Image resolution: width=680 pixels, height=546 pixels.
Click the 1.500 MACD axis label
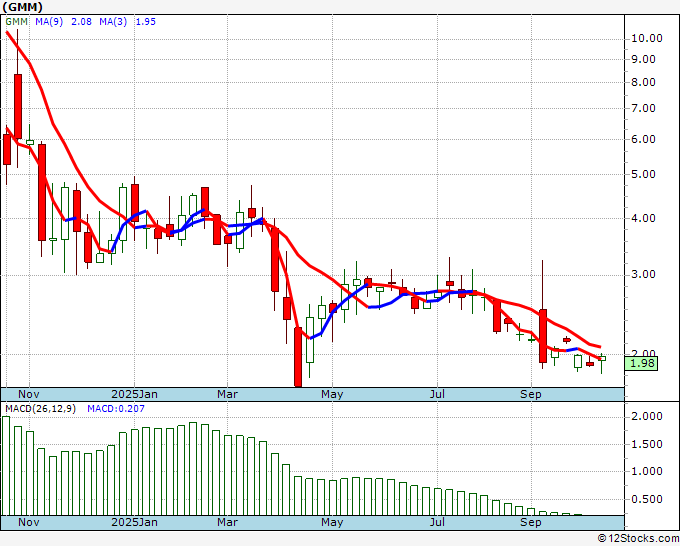tap(647, 445)
